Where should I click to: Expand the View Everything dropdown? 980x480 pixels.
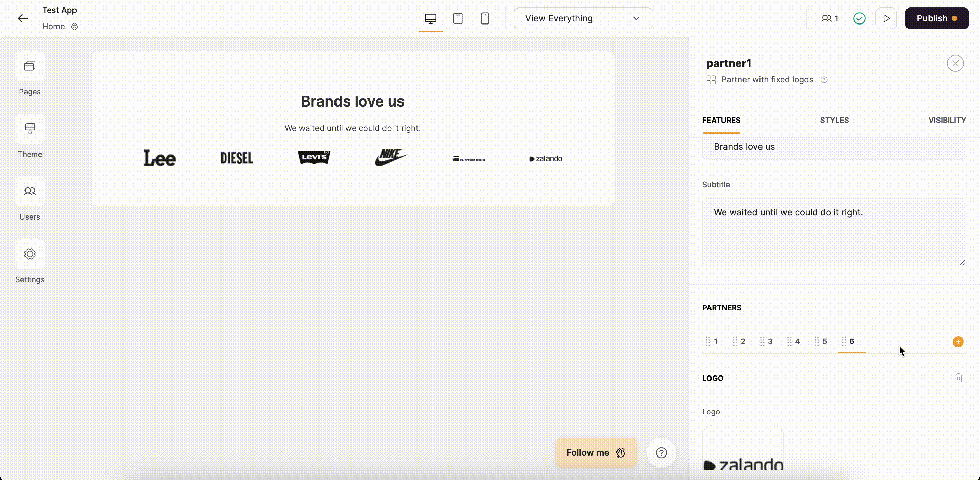(x=583, y=18)
